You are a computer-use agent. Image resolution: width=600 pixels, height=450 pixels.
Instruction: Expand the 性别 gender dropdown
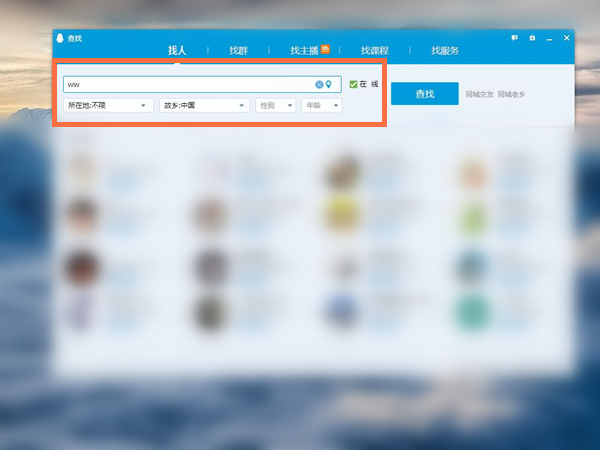click(x=275, y=105)
